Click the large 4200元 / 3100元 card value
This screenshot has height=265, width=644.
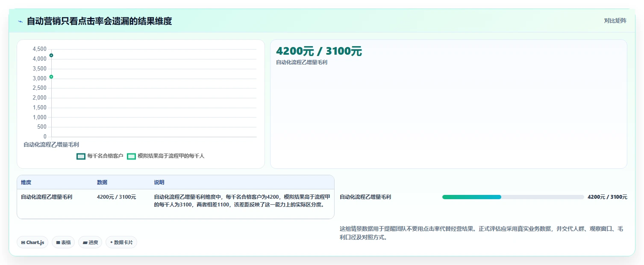pos(319,51)
